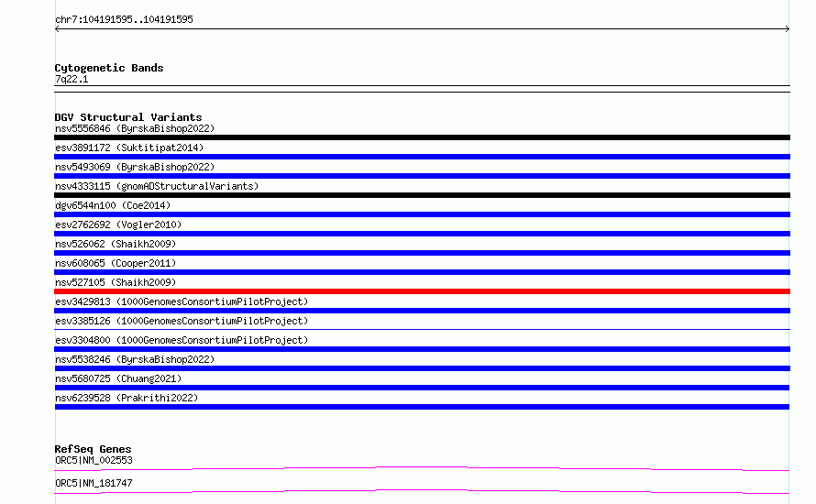
Task: Open variant esv3304800 (1000GenomesConsortiumPilotProject)
Action: pos(182,340)
